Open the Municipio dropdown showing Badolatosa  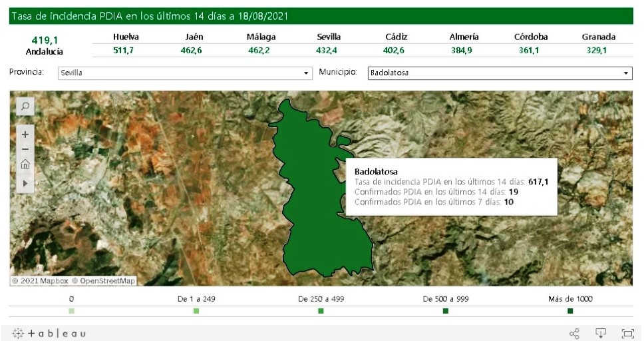coord(499,73)
